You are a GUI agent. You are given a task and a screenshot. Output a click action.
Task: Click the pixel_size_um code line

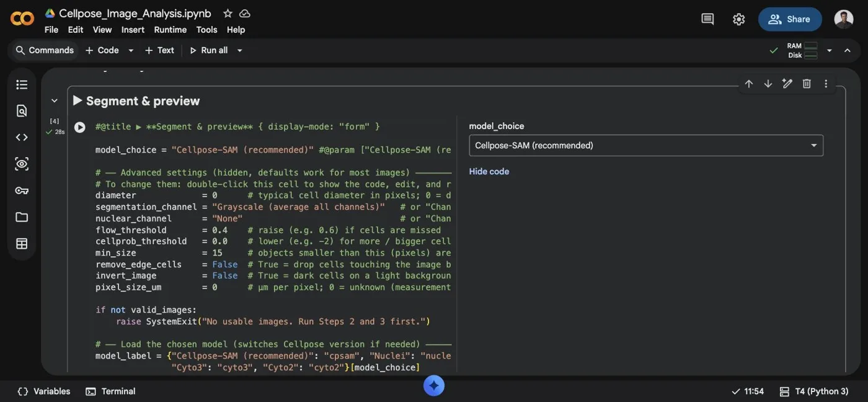(273, 287)
